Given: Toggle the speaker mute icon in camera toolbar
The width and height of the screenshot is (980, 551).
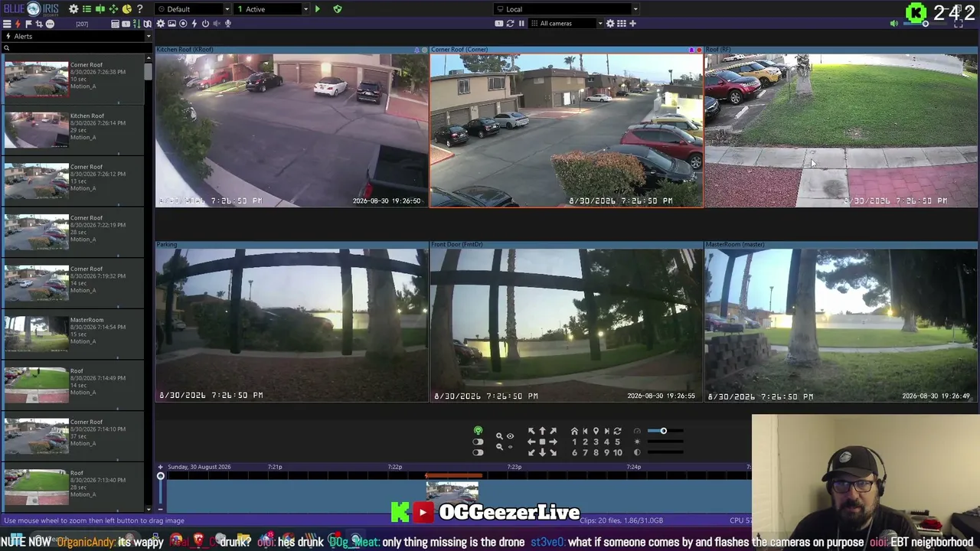Looking at the screenshot, I should tap(216, 24).
